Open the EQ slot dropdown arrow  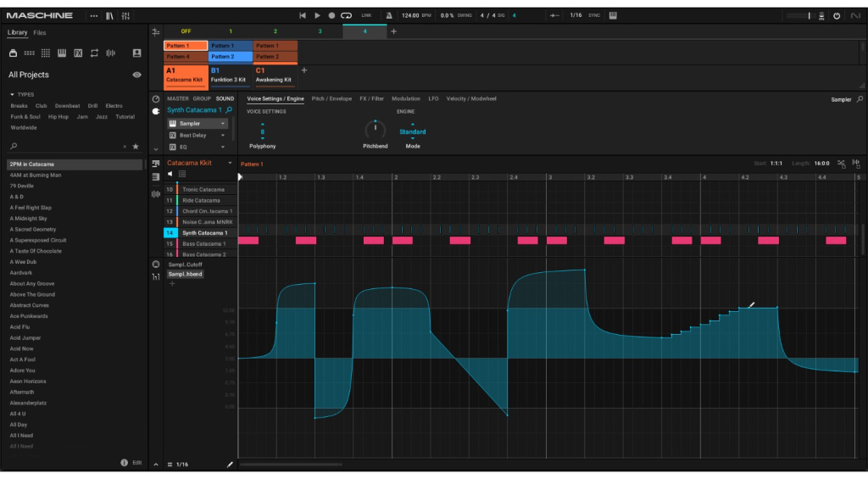tap(223, 148)
